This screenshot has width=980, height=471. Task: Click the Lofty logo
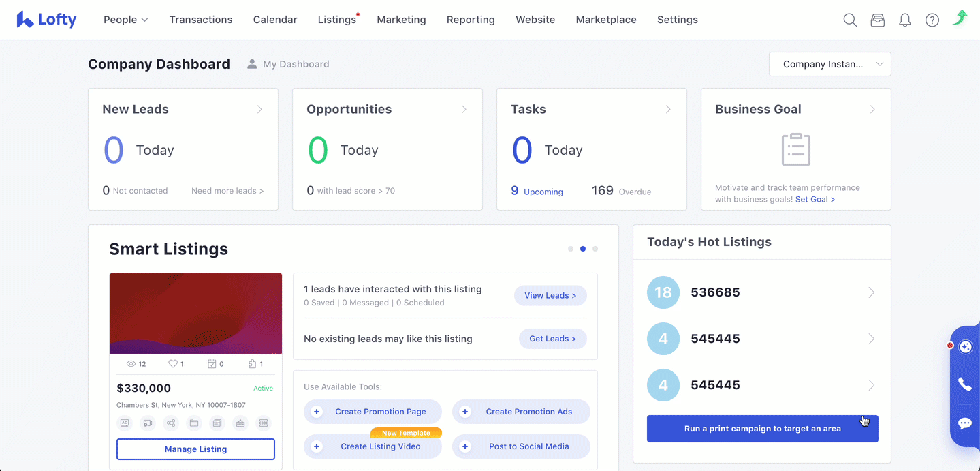coord(46,20)
